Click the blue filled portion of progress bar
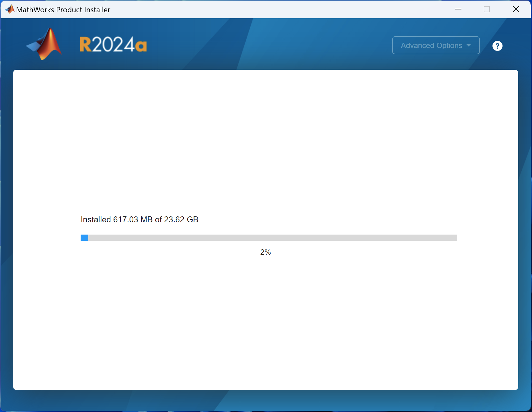Screen dimensions: 532x412 84,238
